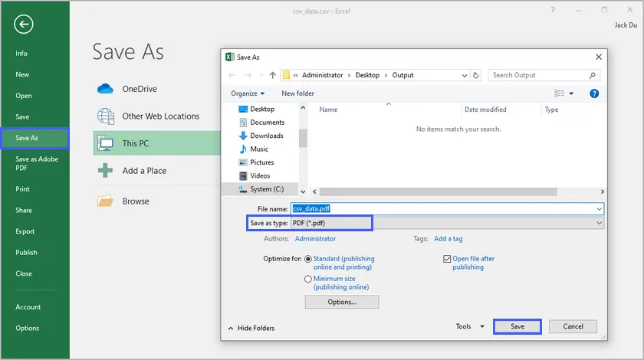Viewport: 644px width, 360px height.
Task: Click Add a tag link
Action: tap(448, 238)
